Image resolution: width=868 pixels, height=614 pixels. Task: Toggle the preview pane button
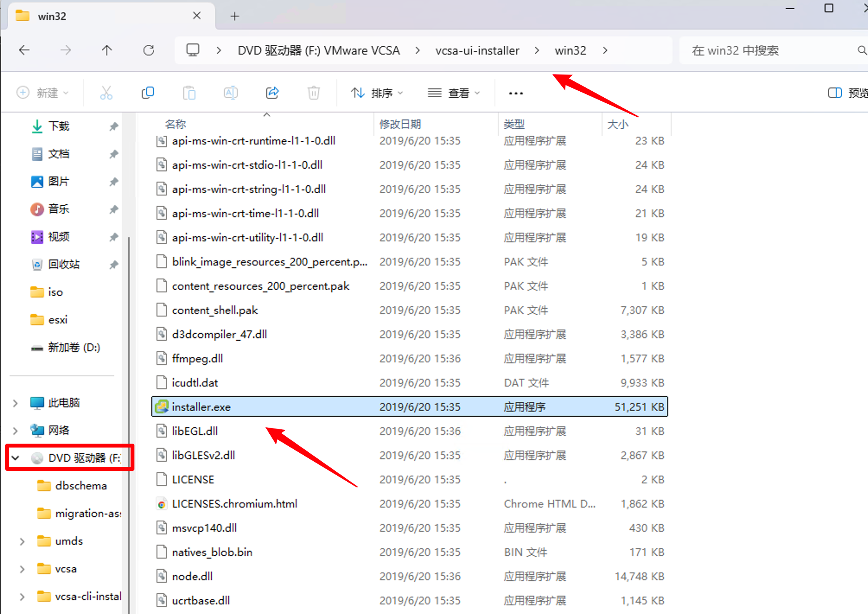847,93
